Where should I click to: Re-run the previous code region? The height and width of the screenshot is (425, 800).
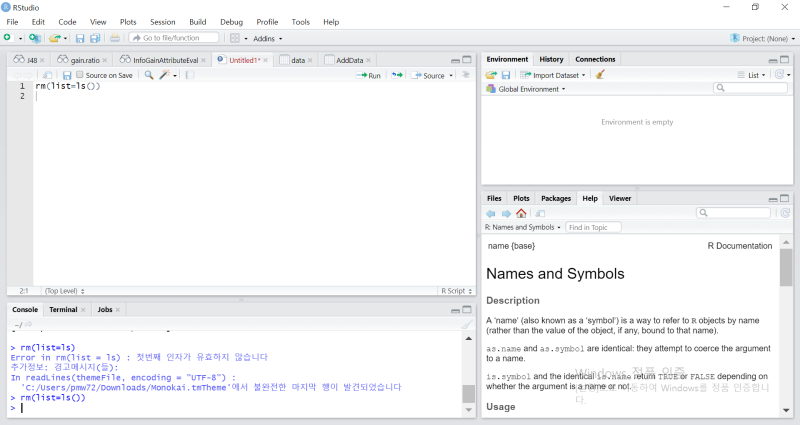[x=397, y=75]
